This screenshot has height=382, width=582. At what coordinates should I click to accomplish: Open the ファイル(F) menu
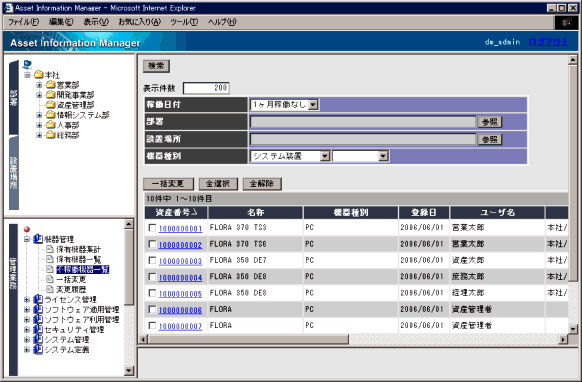pos(23,22)
